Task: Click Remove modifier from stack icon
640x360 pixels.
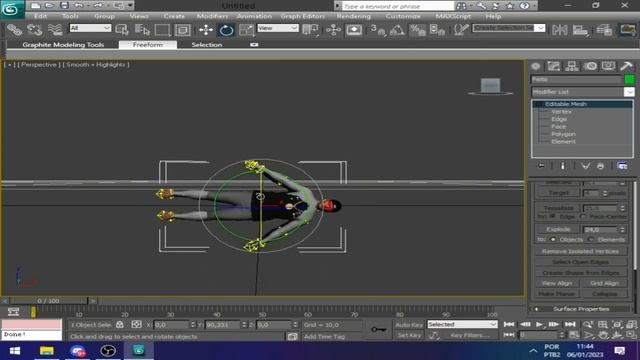Action: [600, 166]
